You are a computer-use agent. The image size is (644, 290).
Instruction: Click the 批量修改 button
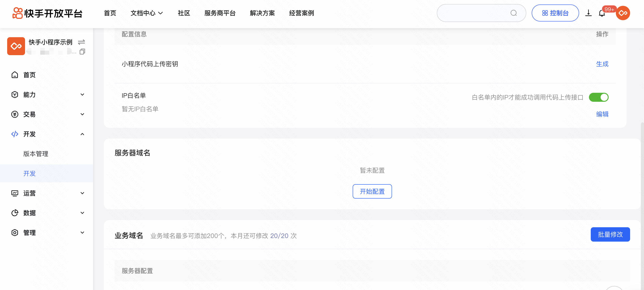pyautogui.click(x=610, y=234)
